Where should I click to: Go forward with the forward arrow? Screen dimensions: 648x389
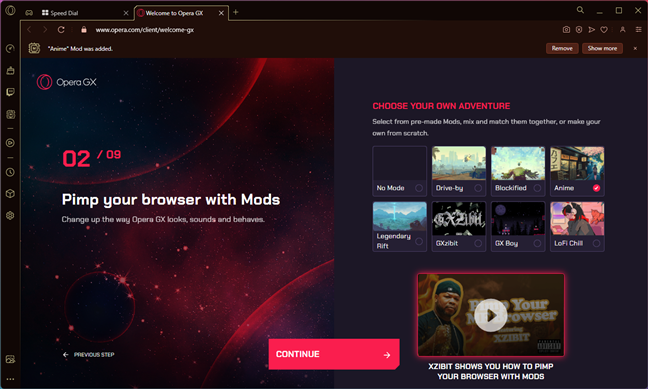point(45,30)
